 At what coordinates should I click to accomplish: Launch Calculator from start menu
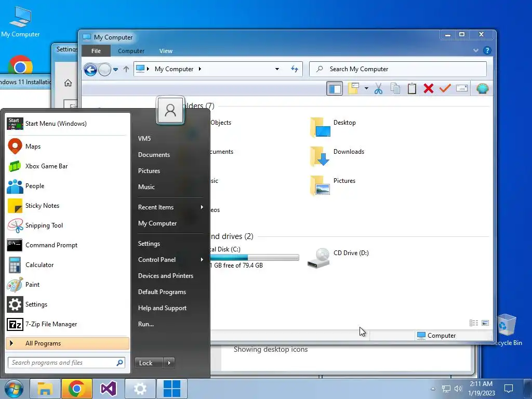pos(68,264)
